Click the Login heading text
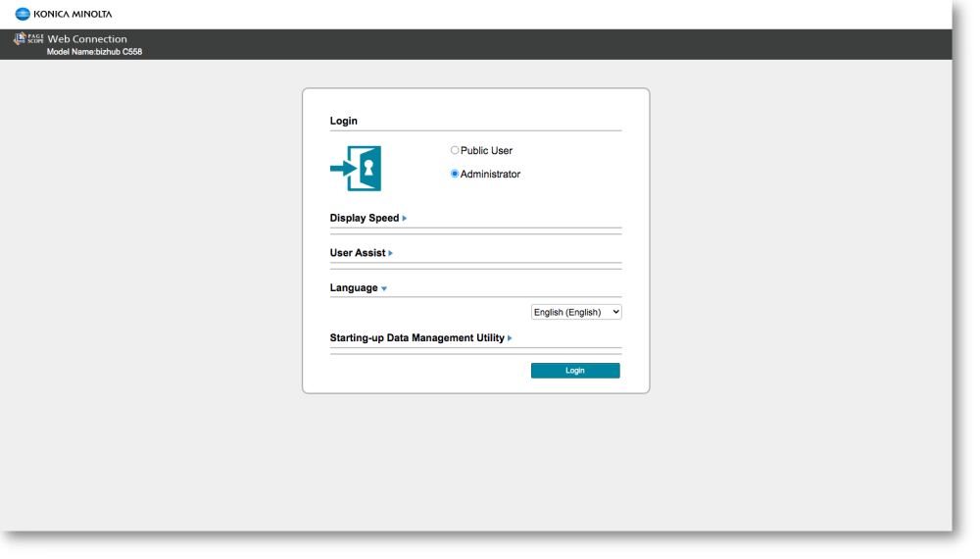 tap(344, 121)
